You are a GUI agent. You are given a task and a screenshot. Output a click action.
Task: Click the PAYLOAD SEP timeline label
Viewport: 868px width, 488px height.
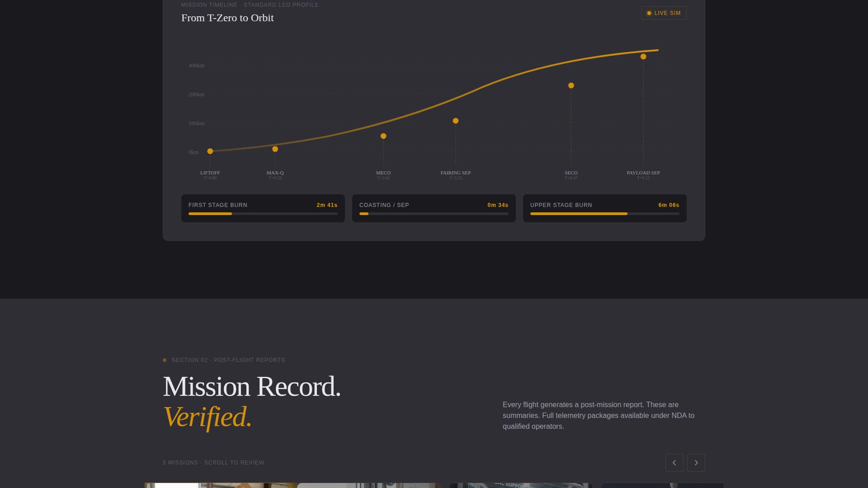[x=643, y=173]
